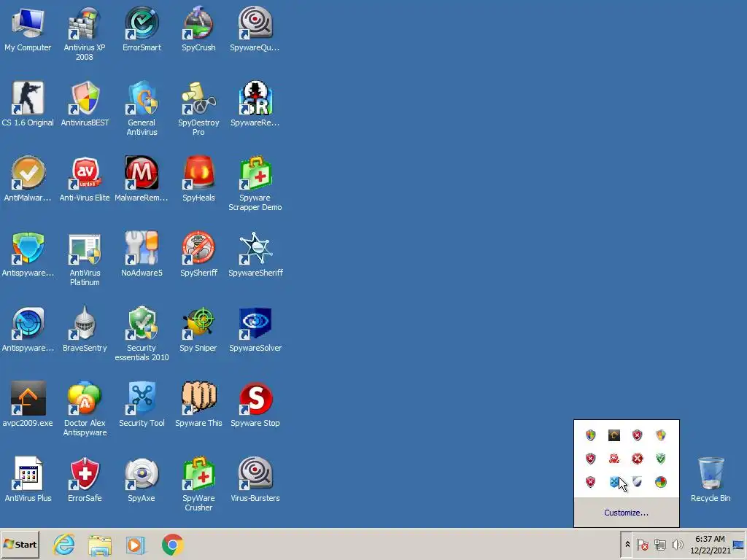
Task: Launch Antivirus XP 2008 shortcut
Action: (85, 34)
